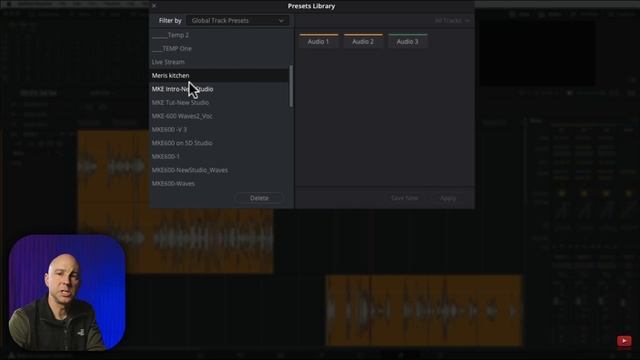Image resolution: width=640 pixels, height=360 pixels.
Task: Select the ___TEMP One preset
Action: [220, 49]
